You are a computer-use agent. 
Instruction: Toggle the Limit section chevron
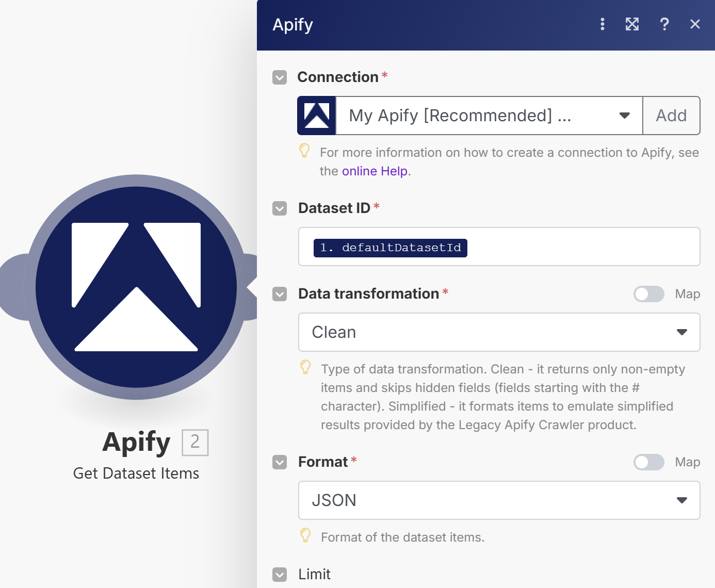coord(280,575)
